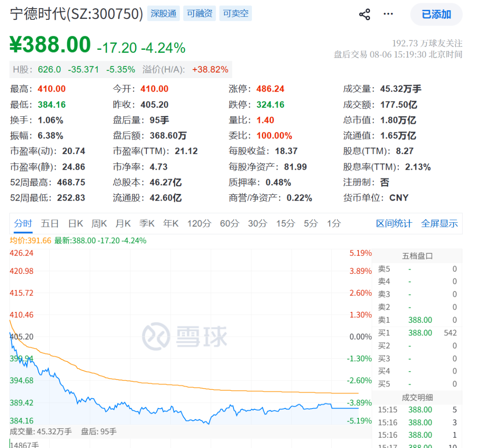485x448 pixels.
Task: Click the 均价:391.66 chart label
Action: point(31,241)
